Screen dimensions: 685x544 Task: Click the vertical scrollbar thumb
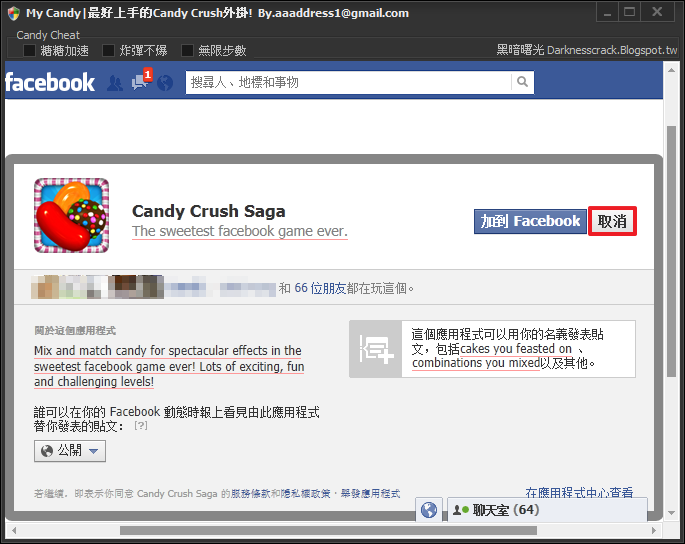click(x=671, y=251)
